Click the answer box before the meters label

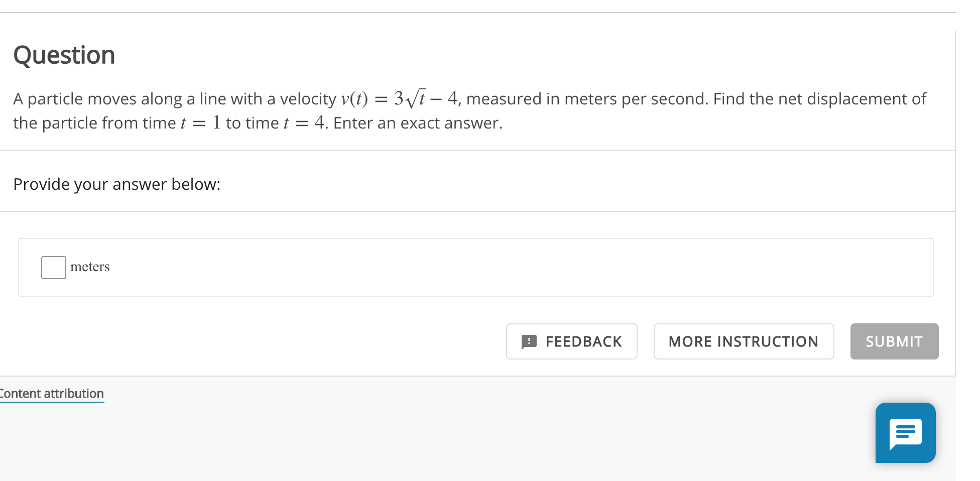pos(53,268)
